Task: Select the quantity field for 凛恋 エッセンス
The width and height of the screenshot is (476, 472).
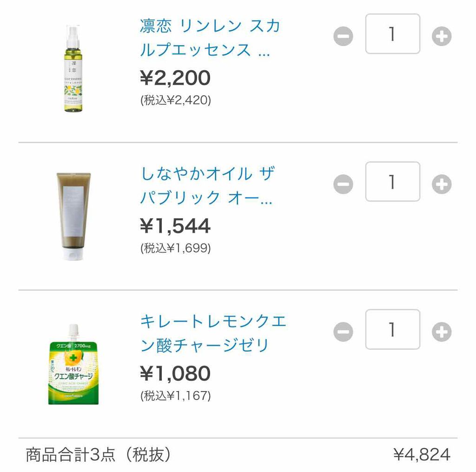Action: (392, 35)
